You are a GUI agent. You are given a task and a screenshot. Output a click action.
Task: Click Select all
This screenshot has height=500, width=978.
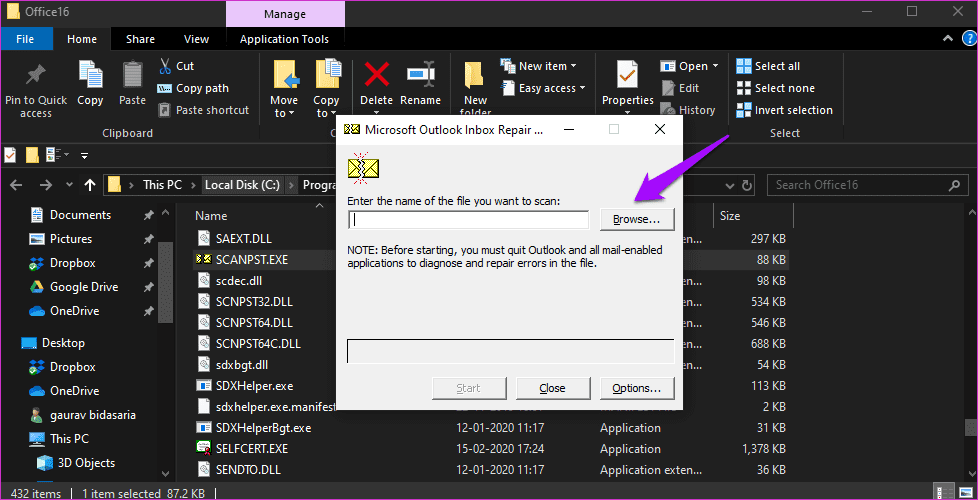point(768,66)
